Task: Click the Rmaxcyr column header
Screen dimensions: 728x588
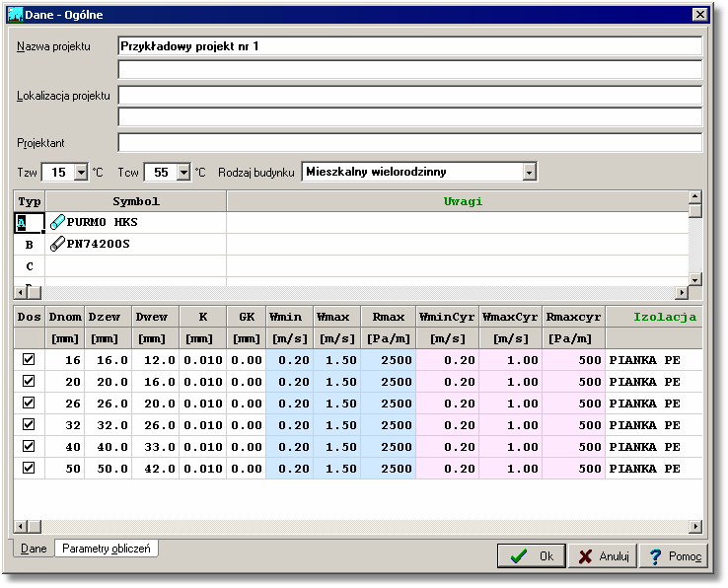Action: [x=573, y=317]
